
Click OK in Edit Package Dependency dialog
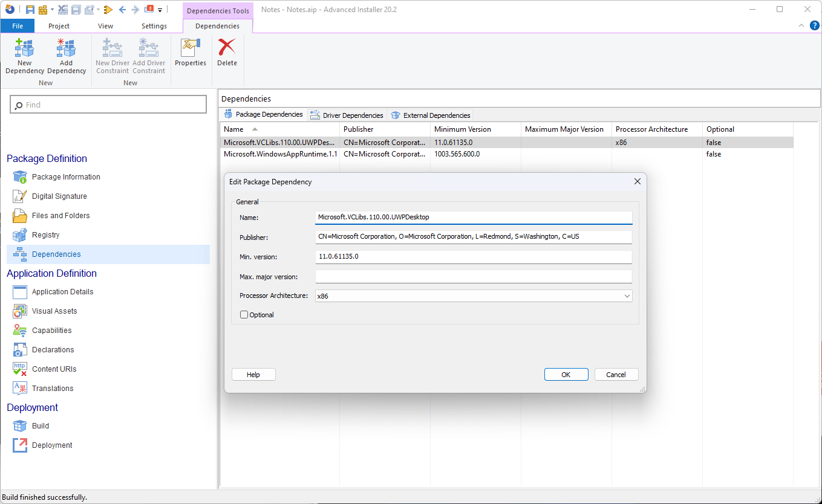click(x=566, y=375)
